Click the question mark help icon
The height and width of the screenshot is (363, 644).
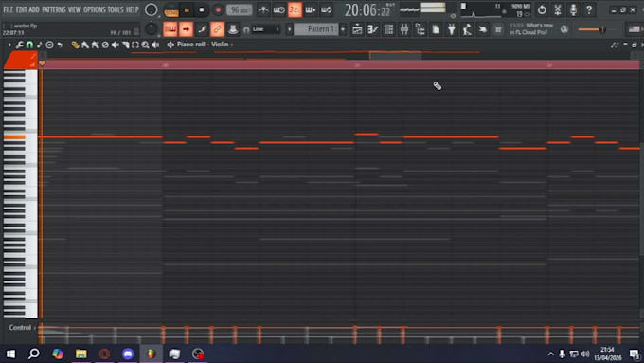click(x=589, y=9)
